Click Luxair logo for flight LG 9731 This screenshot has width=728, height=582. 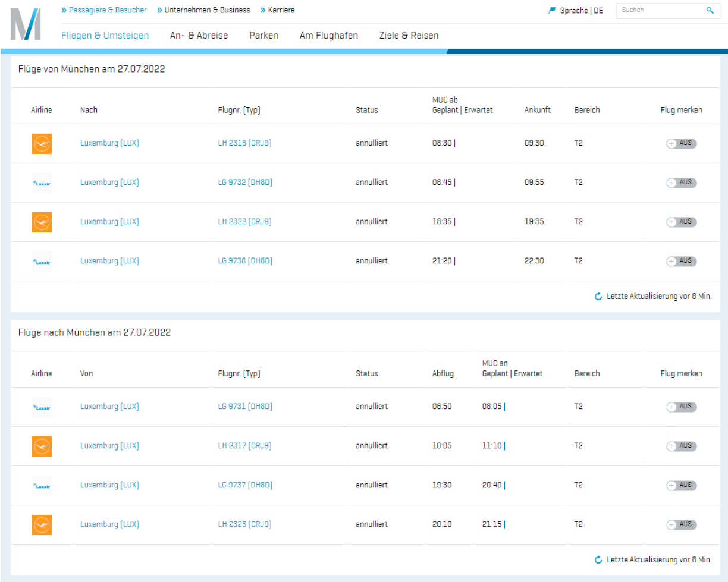42,407
